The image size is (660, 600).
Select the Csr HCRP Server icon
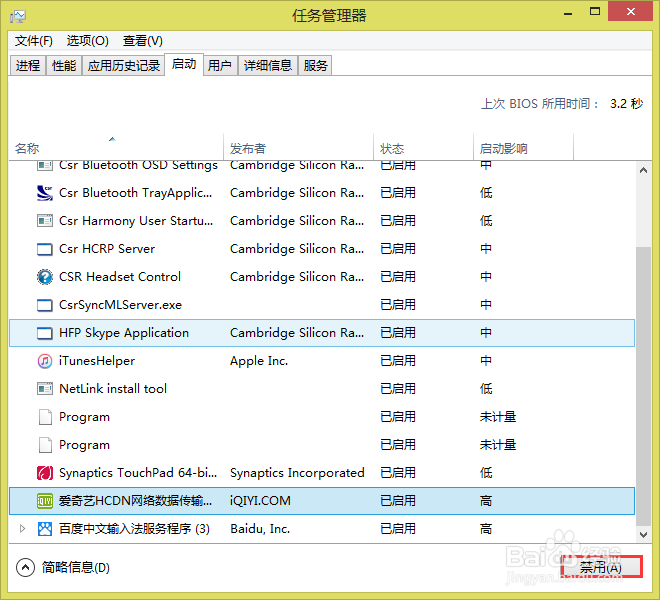[x=45, y=249]
